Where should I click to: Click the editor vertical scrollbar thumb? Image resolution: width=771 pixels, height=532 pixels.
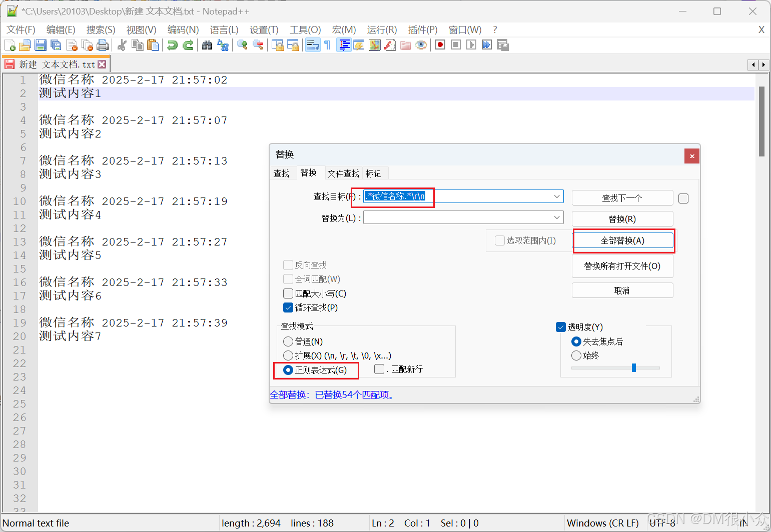point(761,121)
